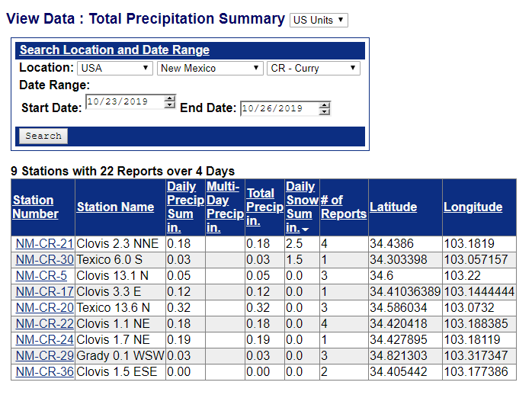Sort by Station Name column

[x=115, y=207]
